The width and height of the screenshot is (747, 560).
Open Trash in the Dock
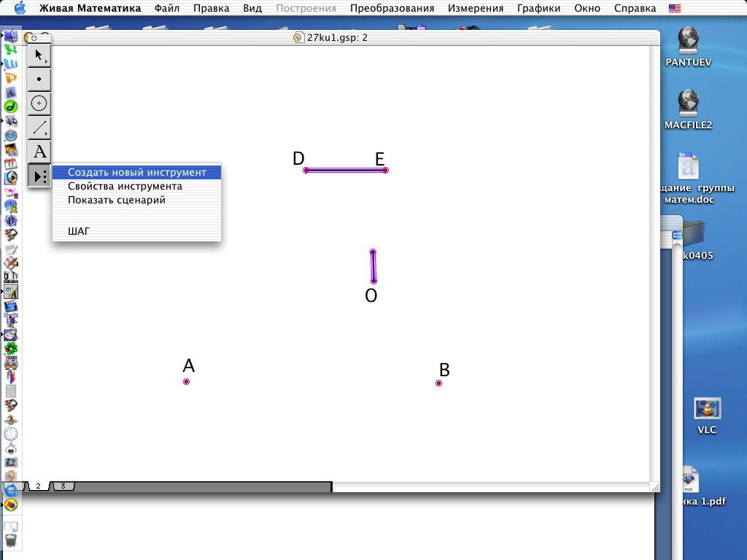pos(10,540)
